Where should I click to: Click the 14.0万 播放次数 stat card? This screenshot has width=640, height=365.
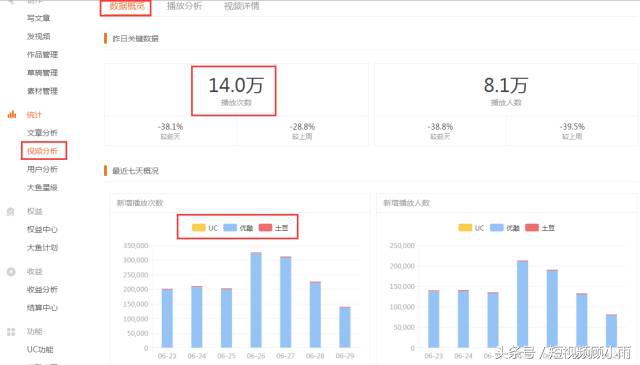coord(236,91)
